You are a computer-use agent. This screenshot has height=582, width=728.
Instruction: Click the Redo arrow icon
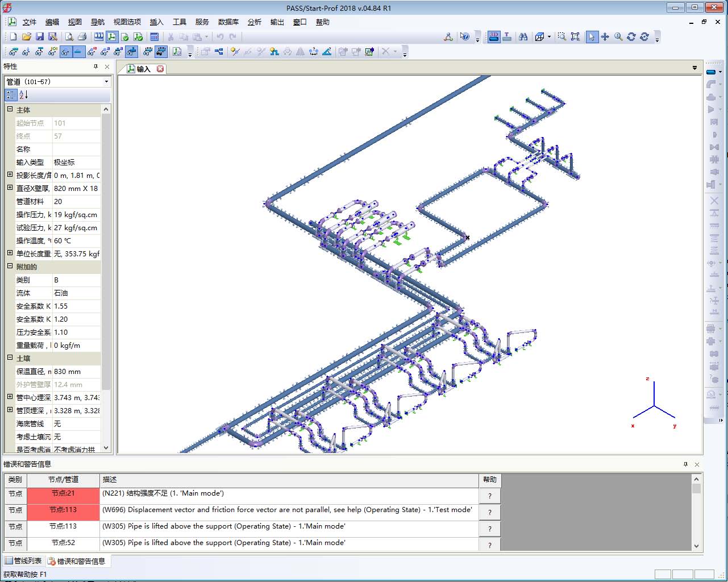click(x=232, y=36)
